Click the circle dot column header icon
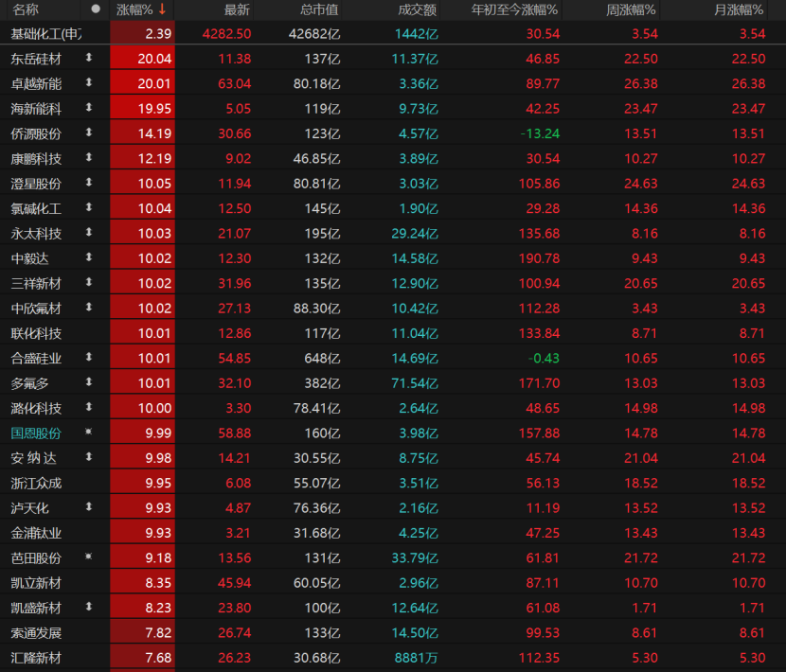This screenshot has width=786, height=672. pos(95,9)
